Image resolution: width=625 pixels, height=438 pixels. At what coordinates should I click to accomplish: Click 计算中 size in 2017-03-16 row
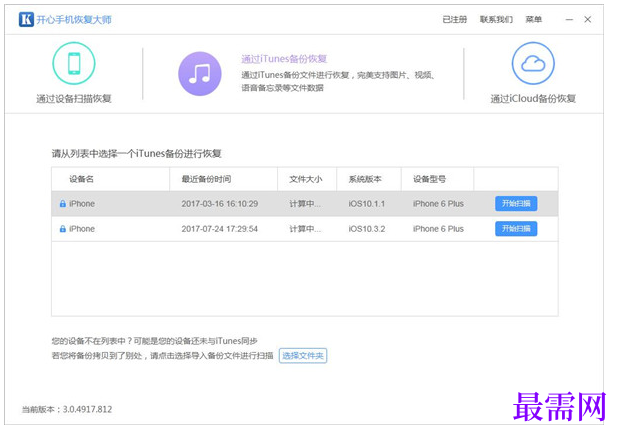[x=305, y=204]
